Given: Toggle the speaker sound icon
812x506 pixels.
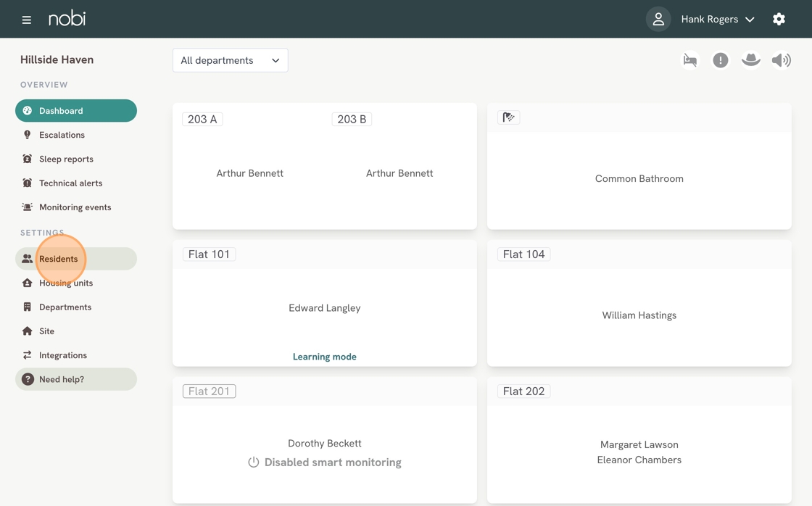Looking at the screenshot, I should tap(781, 60).
